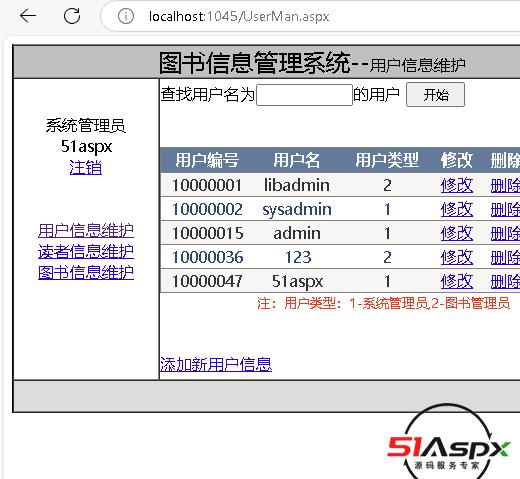Viewport: 520px width, 479px height.
Task: Click 添加新用户信息 link
Action: [x=216, y=364]
